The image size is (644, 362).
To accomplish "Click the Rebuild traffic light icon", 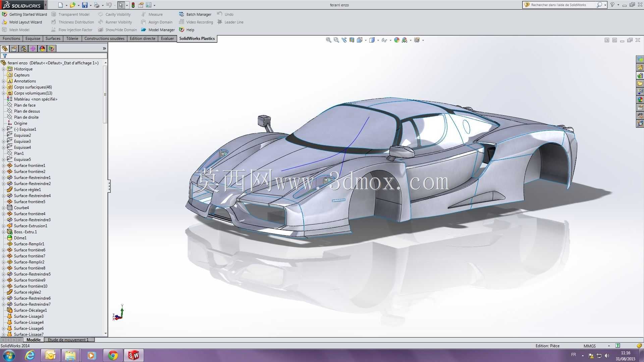I will [133, 5].
